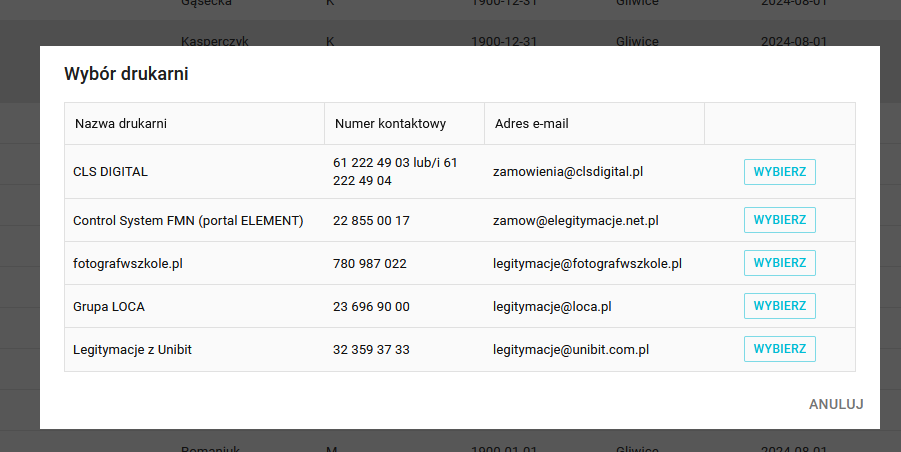Click the legitymacje@loca.pl email address
The image size is (901, 452).
(552, 307)
